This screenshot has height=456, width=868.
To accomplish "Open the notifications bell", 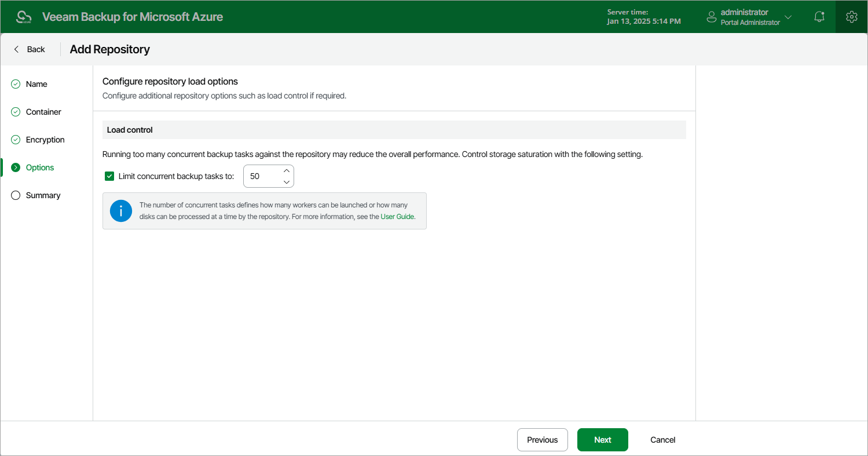I will pos(819,17).
